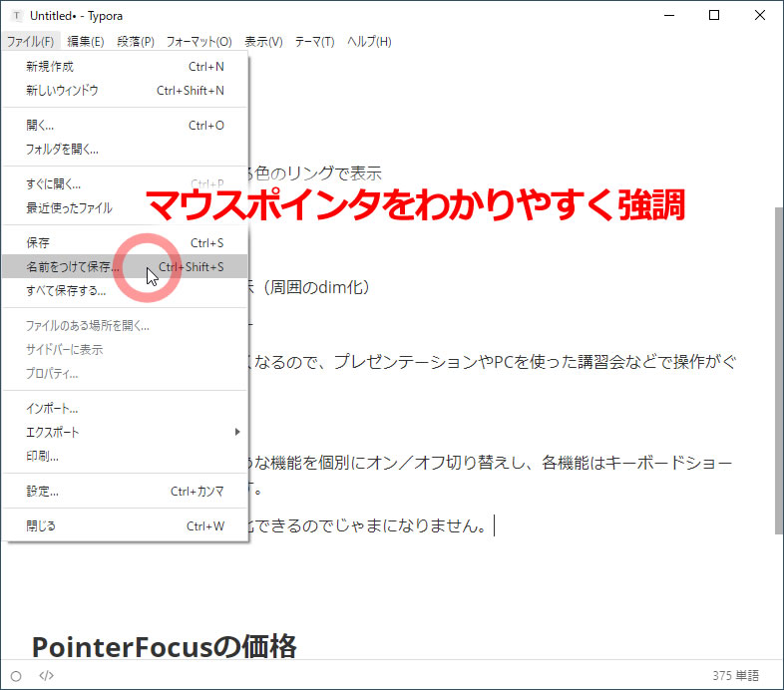Choose 印刷... menu entry
This screenshot has height=690, width=784.
[x=125, y=456]
